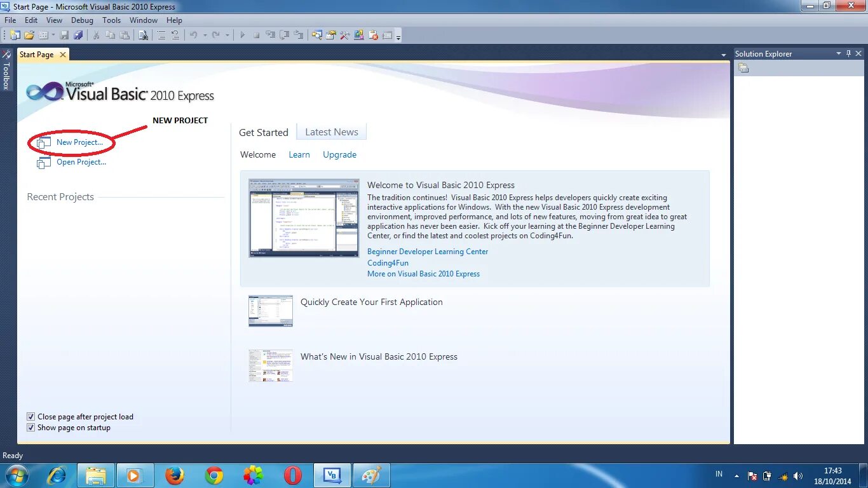The width and height of the screenshot is (868, 488).
Task: Open the Help menu
Action: pos(174,20)
